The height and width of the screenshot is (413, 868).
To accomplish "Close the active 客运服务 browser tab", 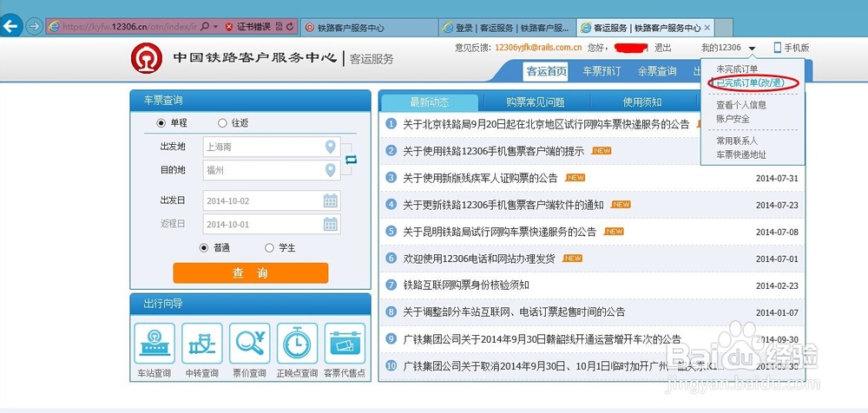I will pyautogui.click(x=707, y=27).
